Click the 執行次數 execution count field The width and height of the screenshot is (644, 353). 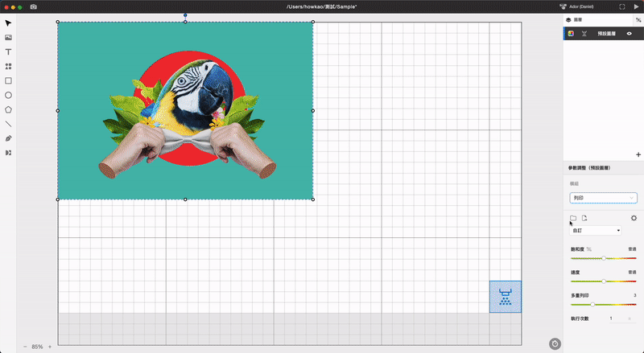point(621,318)
